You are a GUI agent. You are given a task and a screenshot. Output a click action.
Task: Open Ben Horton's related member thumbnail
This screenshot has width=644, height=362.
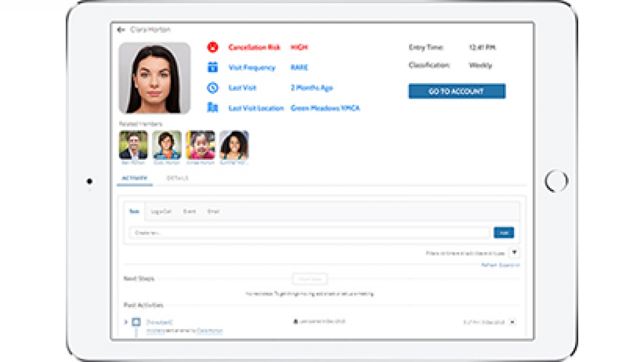coord(133,145)
